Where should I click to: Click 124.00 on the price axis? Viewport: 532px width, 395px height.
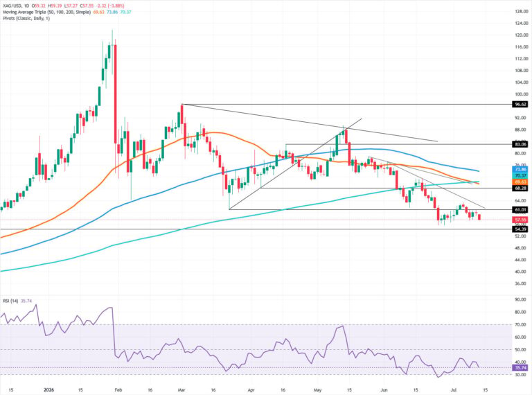521,23
